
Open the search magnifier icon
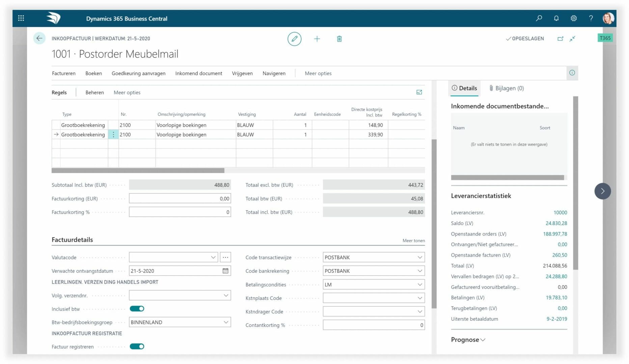(x=539, y=18)
